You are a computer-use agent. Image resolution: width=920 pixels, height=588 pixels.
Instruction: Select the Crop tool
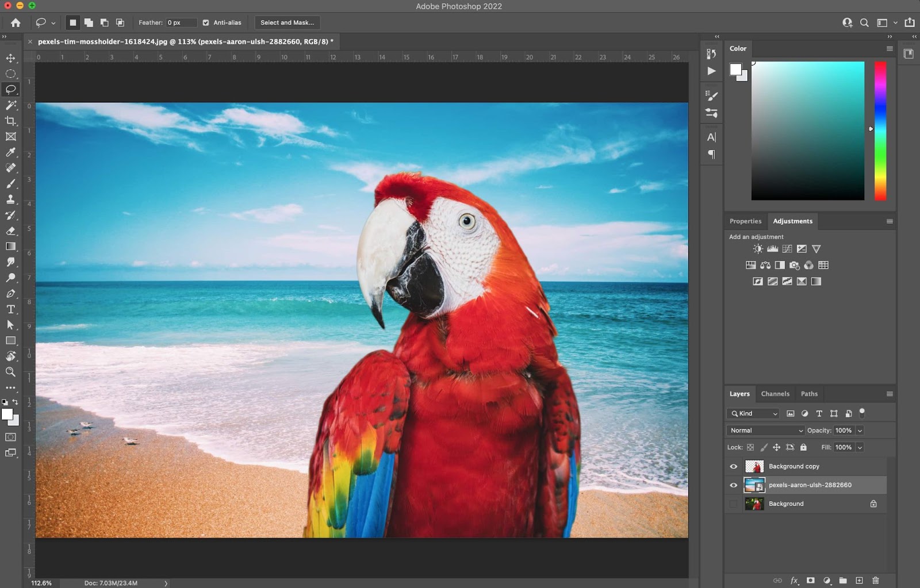pos(11,121)
